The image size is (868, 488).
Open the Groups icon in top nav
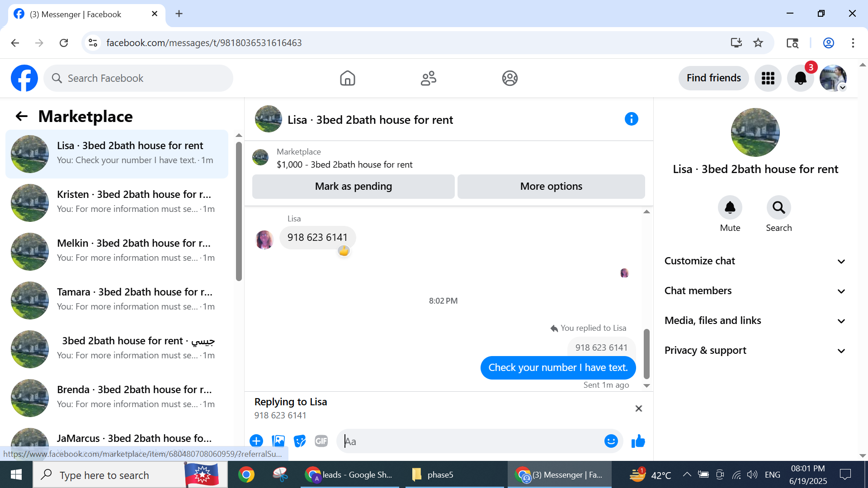pyautogui.click(x=509, y=78)
